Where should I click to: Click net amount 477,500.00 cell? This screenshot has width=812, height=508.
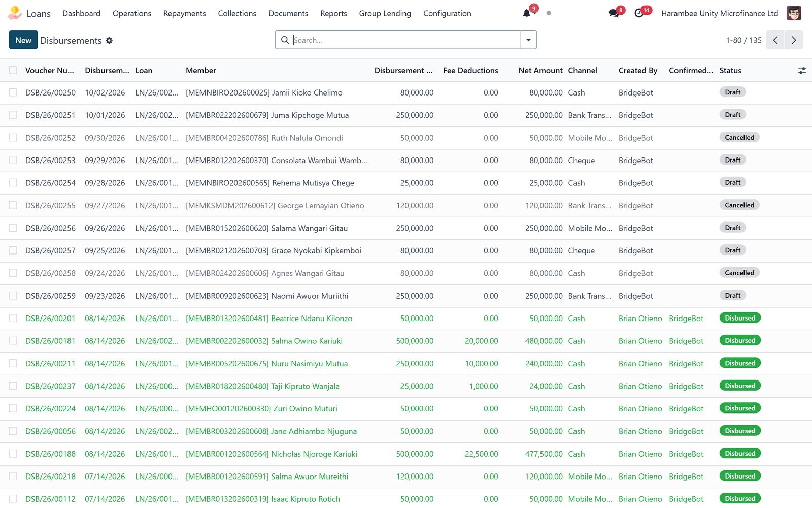click(x=544, y=454)
